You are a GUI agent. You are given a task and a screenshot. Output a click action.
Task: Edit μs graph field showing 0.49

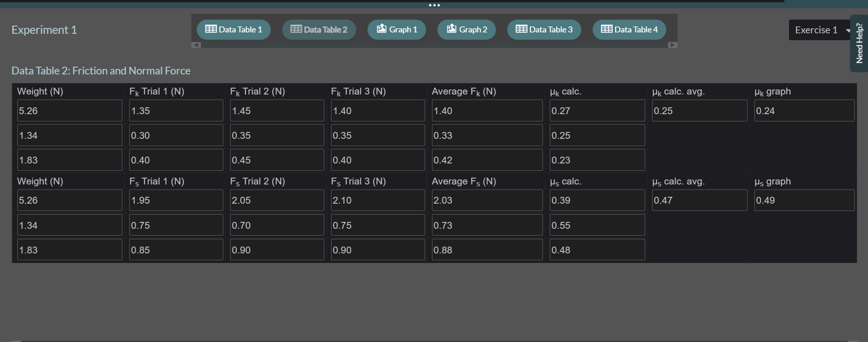(x=805, y=200)
